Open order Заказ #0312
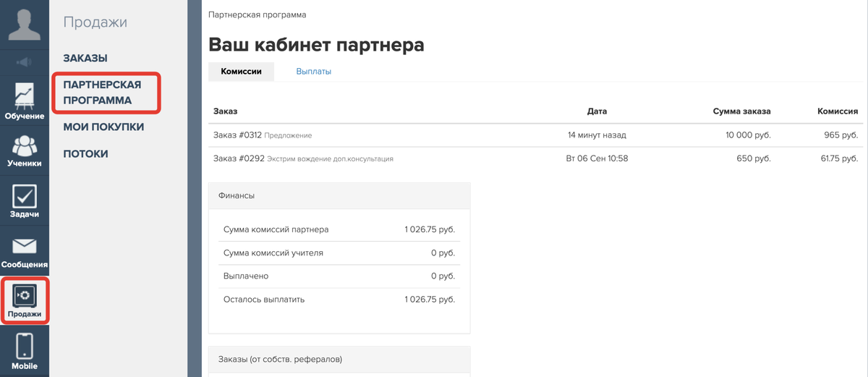 click(x=237, y=135)
